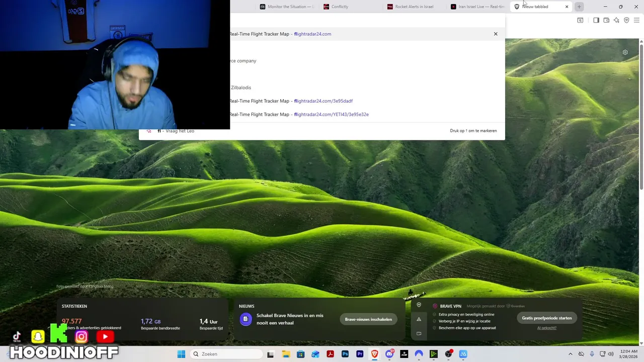
Task: Open new tab page customize gear
Action: point(625,52)
